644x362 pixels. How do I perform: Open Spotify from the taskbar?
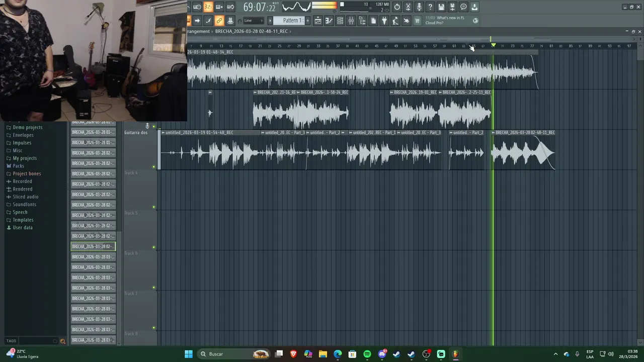coord(367,354)
